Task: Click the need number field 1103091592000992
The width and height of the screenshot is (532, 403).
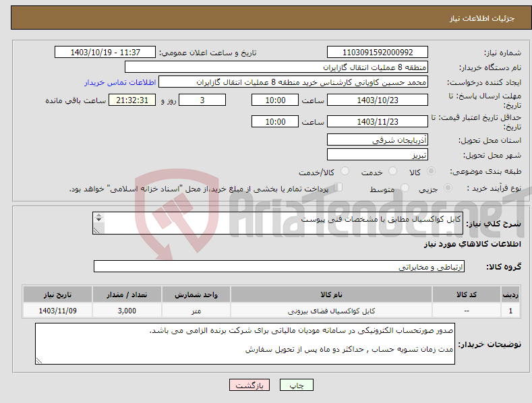Action: 378,53
